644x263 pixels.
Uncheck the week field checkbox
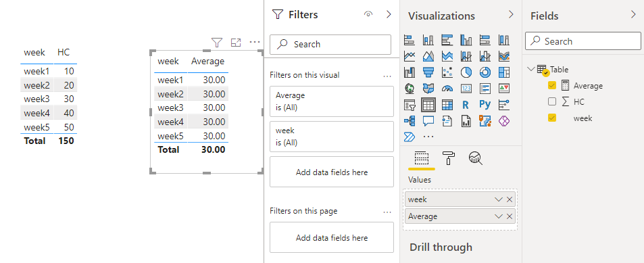coord(552,118)
